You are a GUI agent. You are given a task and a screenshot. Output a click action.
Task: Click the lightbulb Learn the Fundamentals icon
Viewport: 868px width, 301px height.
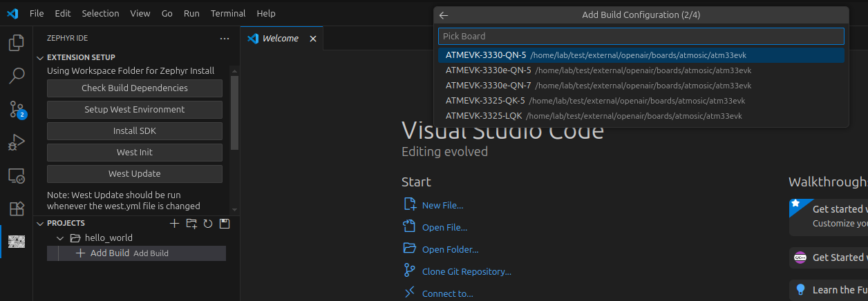click(x=801, y=289)
